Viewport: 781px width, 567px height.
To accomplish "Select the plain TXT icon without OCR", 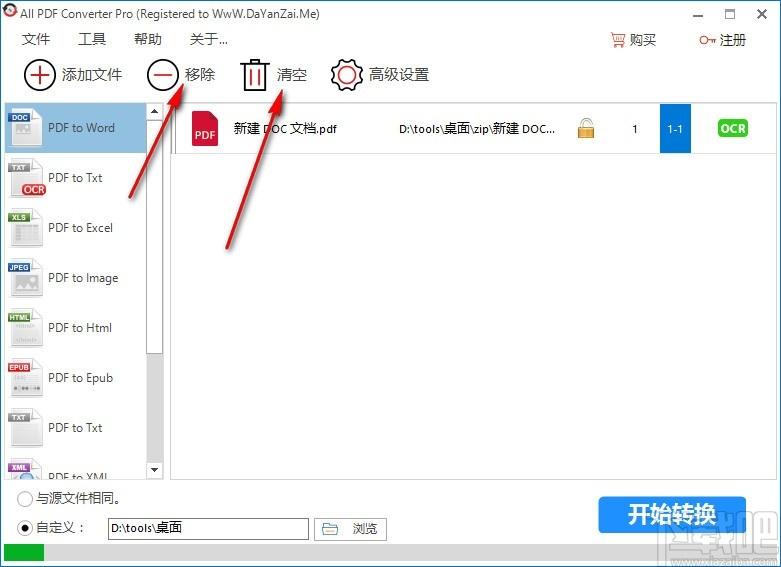I will 25,427.
